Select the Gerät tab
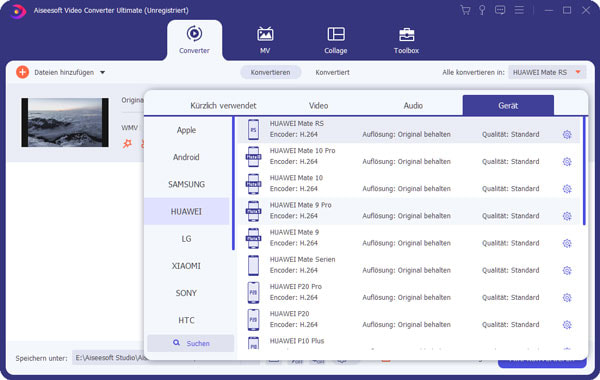Image resolution: width=600 pixels, height=380 pixels. pos(508,105)
